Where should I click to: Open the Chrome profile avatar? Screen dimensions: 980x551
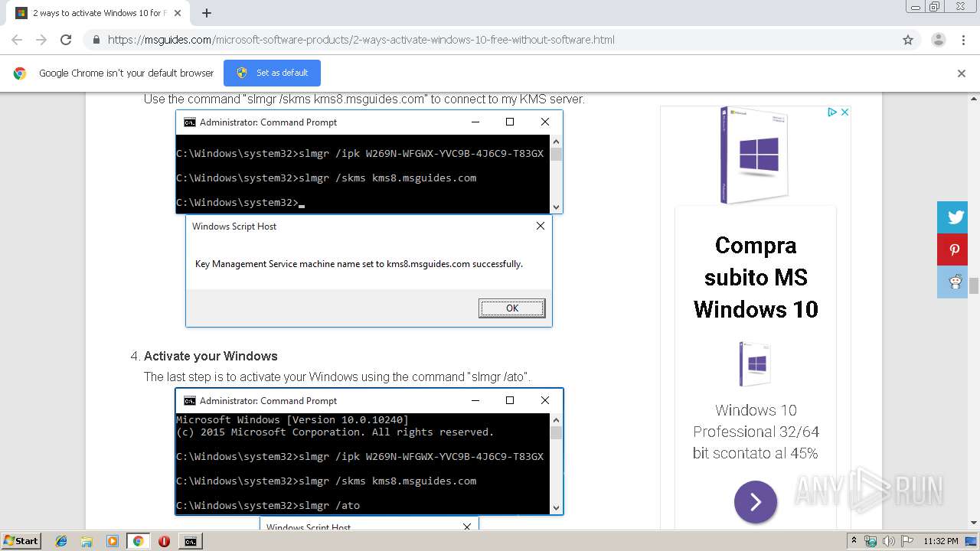tap(938, 40)
